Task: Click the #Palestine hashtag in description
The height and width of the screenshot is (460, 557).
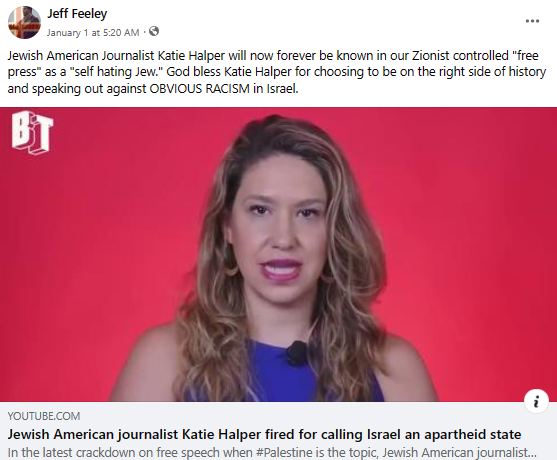Action: click(x=281, y=453)
